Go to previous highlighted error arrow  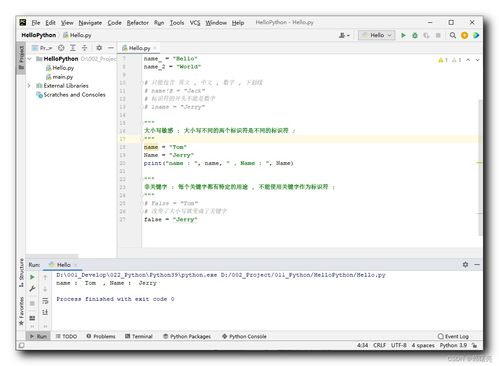468,60
